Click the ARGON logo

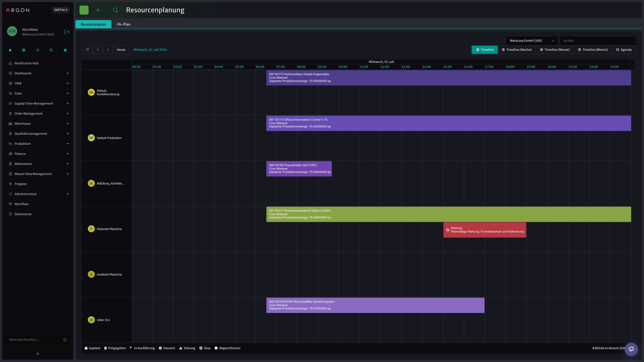(18, 10)
